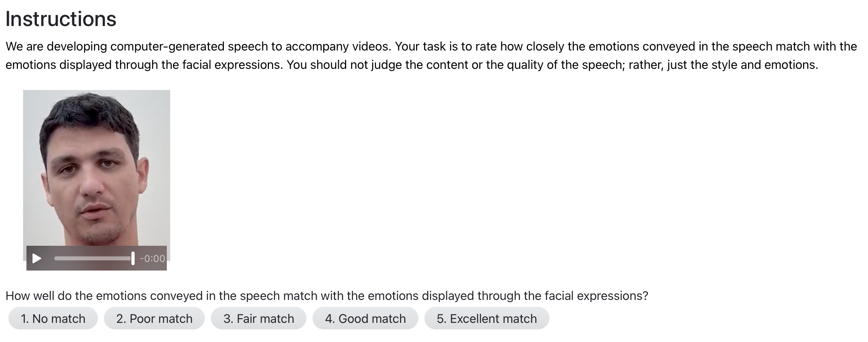Play the video clip
868x342 pixels.
(x=37, y=259)
